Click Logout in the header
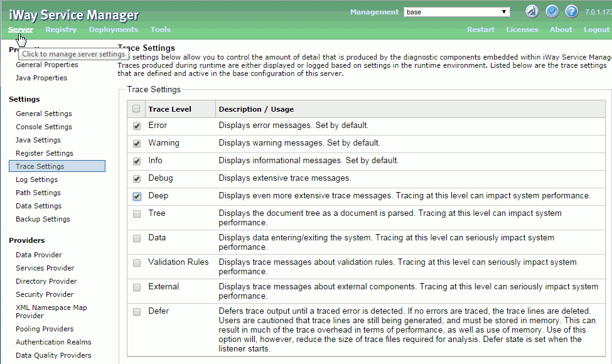This screenshot has width=612, height=364. (x=596, y=29)
